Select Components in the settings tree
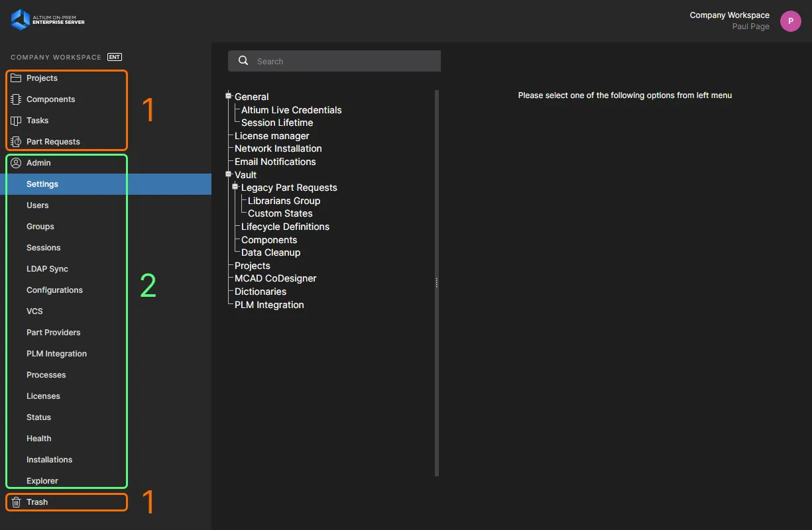The height and width of the screenshot is (530, 812). click(x=269, y=240)
